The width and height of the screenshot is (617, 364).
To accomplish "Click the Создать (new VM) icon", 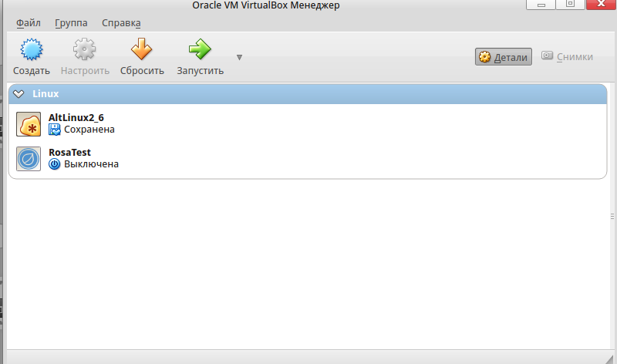I will point(32,49).
